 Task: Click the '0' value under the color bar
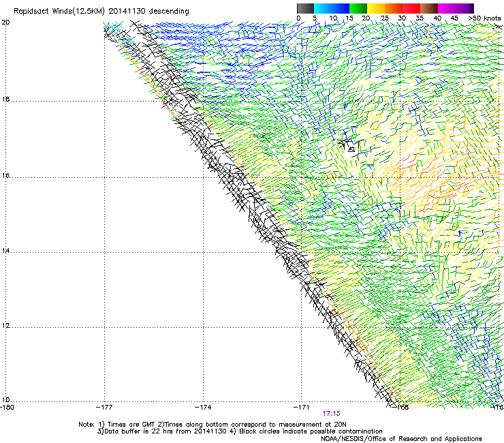point(298,18)
